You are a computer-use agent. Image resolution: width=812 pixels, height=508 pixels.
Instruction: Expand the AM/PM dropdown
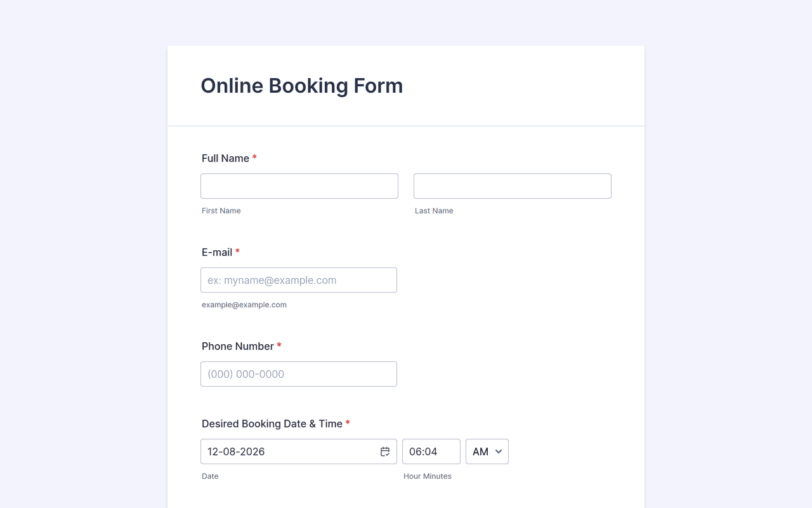[487, 451]
